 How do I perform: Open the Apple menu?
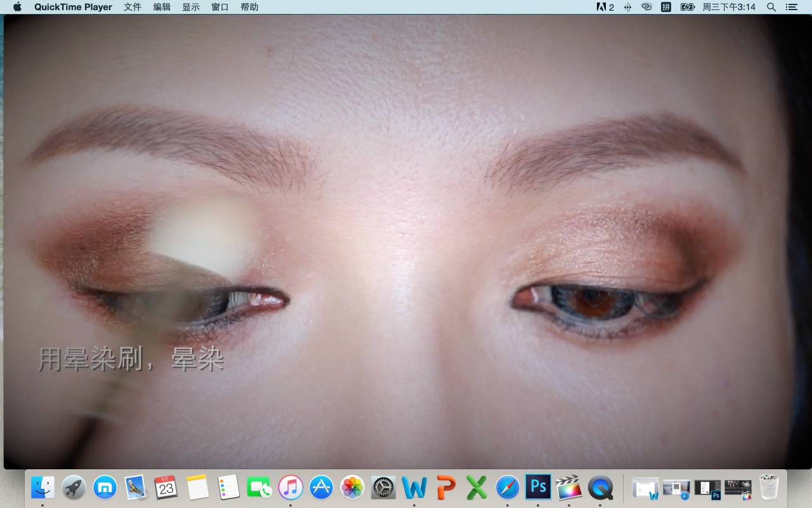(x=17, y=7)
